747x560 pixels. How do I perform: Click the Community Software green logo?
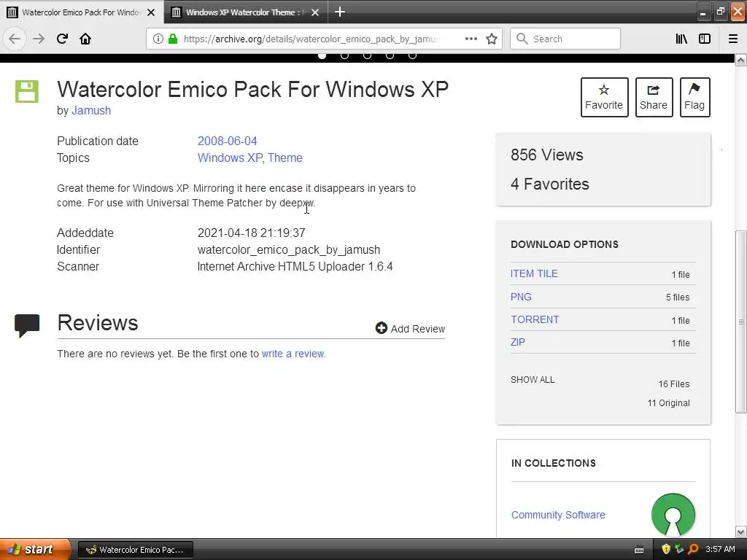(x=673, y=515)
